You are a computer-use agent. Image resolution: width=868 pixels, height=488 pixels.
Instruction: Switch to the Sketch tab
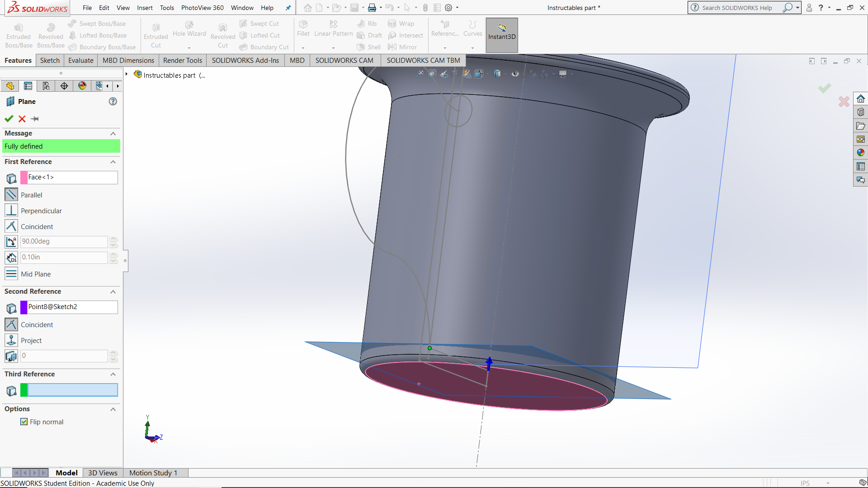[50, 60]
